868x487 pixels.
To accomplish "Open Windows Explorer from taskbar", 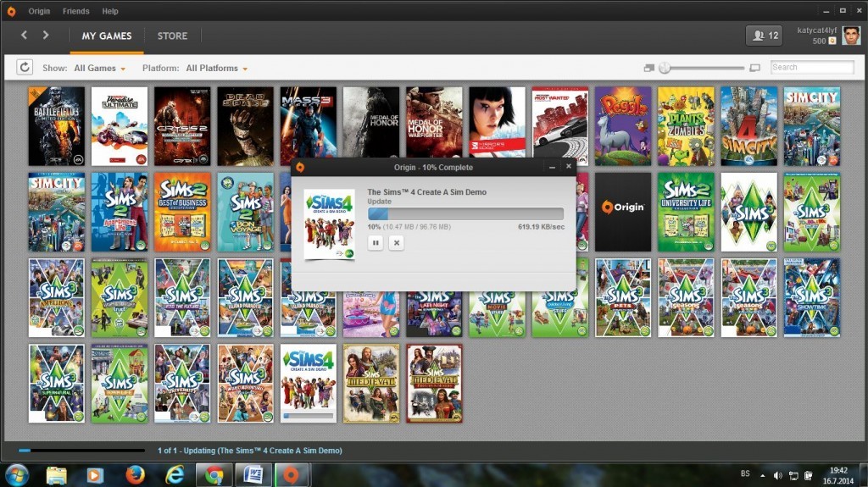I will (56, 475).
